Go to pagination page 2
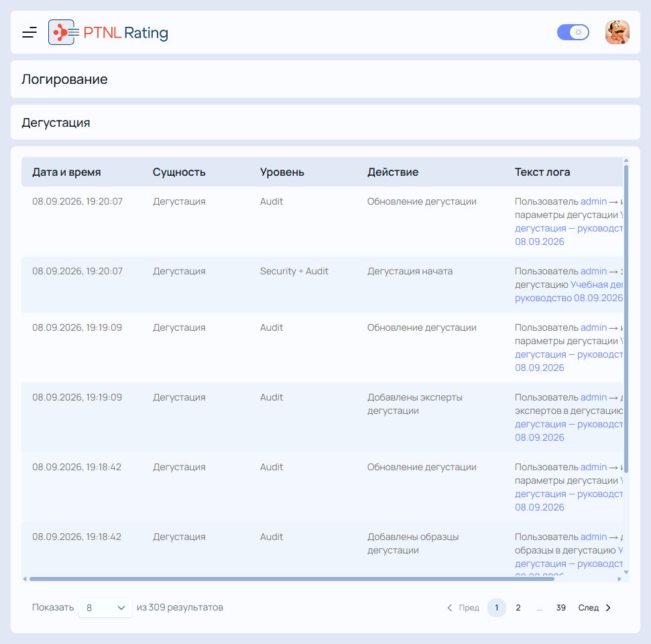 pyautogui.click(x=518, y=607)
